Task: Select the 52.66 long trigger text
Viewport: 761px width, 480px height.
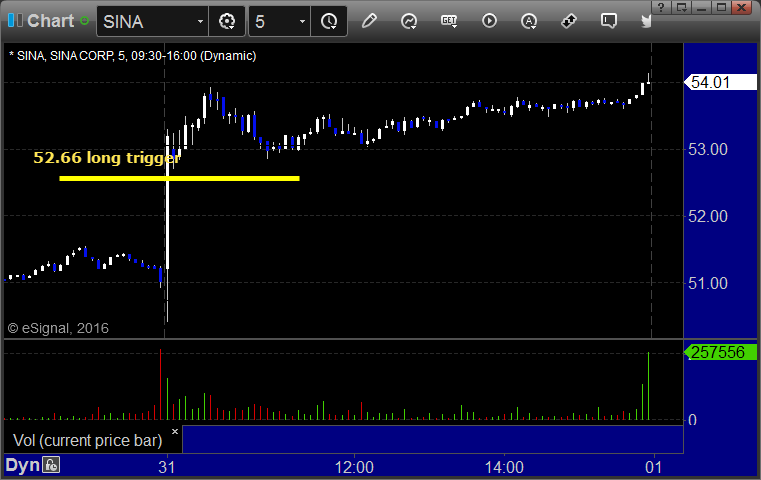Action: 107,158
